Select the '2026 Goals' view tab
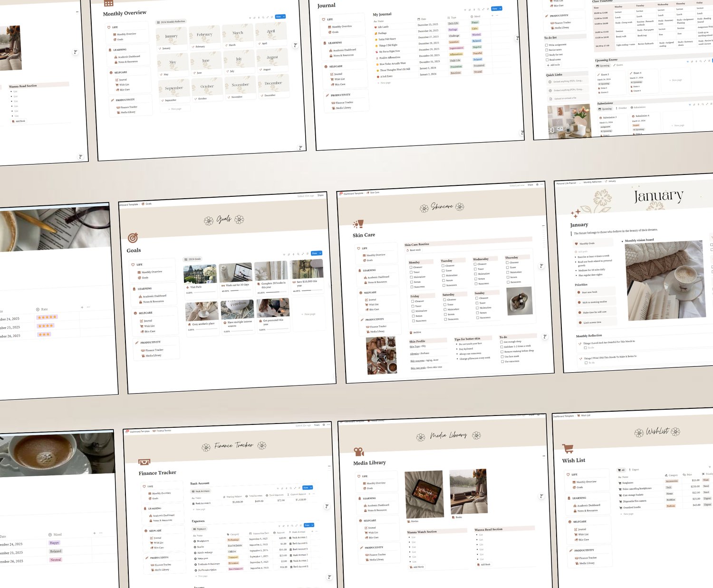Viewport: 713px width, 588px height. [193, 259]
